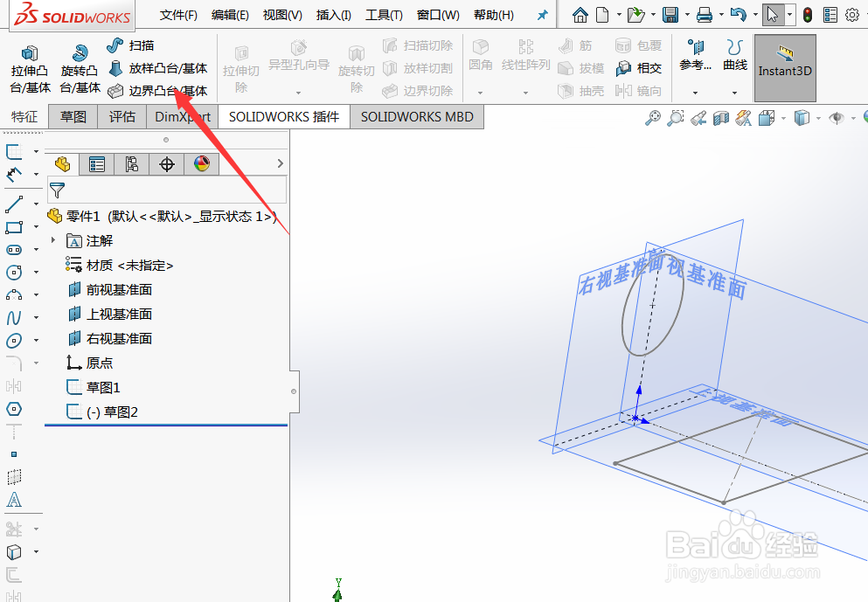
Task: Open the Reference Geometry (参考) dropdown arrow
Action: tap(695, 93)
